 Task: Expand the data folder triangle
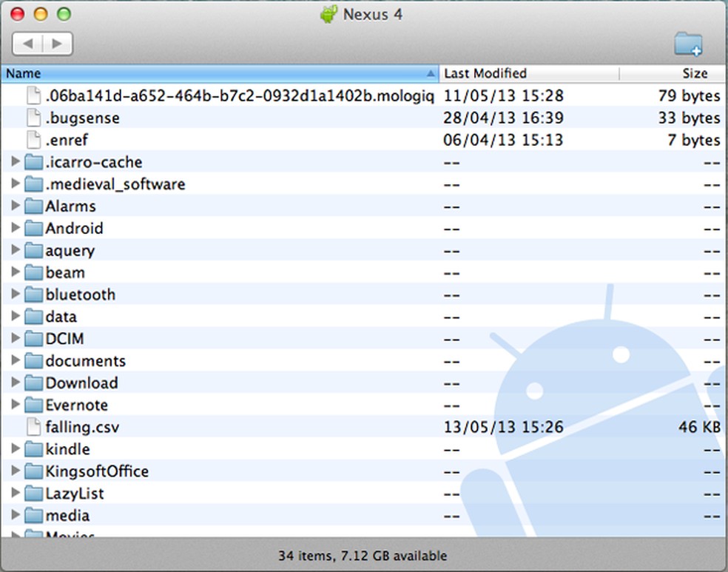point(16,316)
